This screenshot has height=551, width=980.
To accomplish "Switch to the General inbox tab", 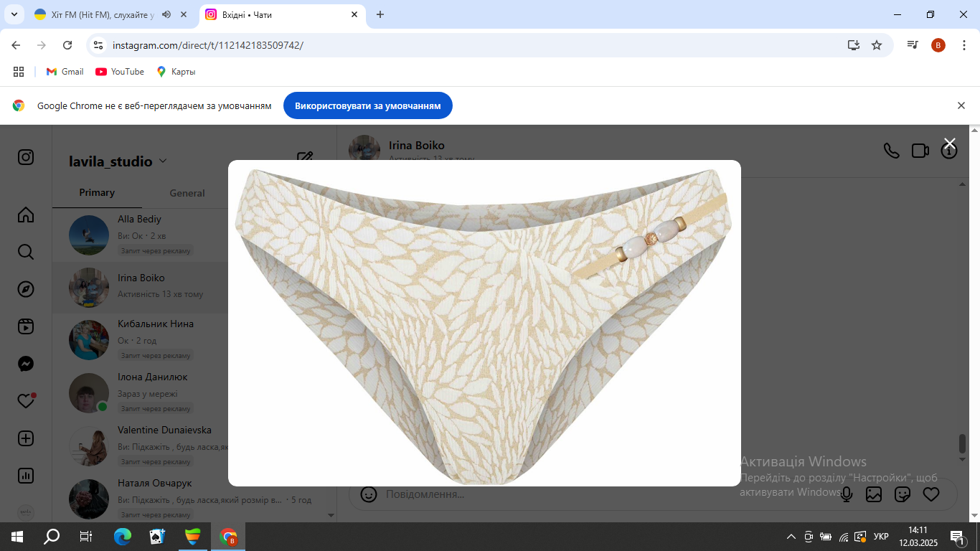I will (x=187, y=193).
